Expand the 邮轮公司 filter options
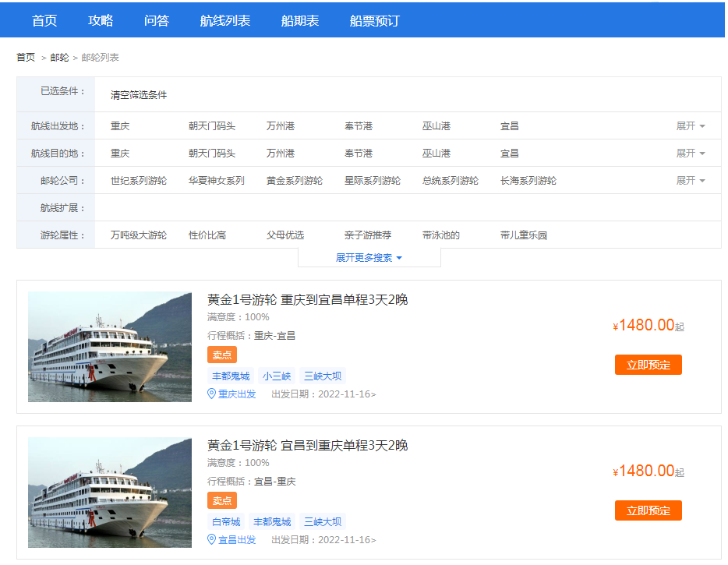Viewport: 728px width, 565px height. [x=690, y=181]
